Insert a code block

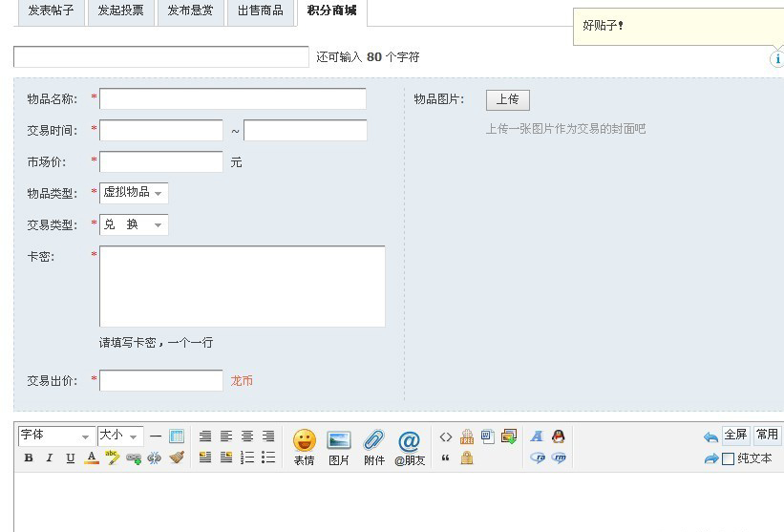(446, 437)
